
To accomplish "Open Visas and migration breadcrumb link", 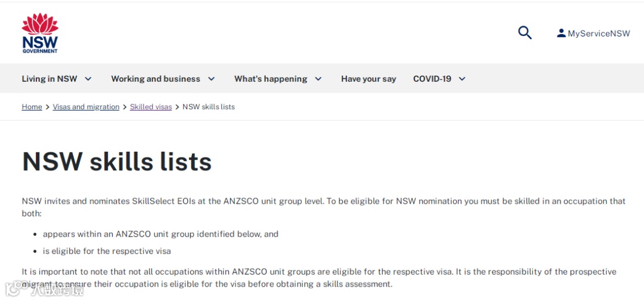I will click(x=86, y=107).
